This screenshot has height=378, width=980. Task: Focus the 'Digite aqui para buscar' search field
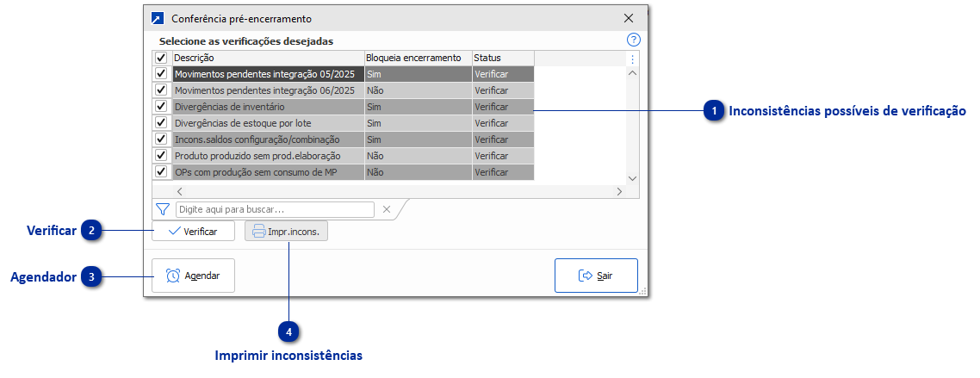pos(274,209)
